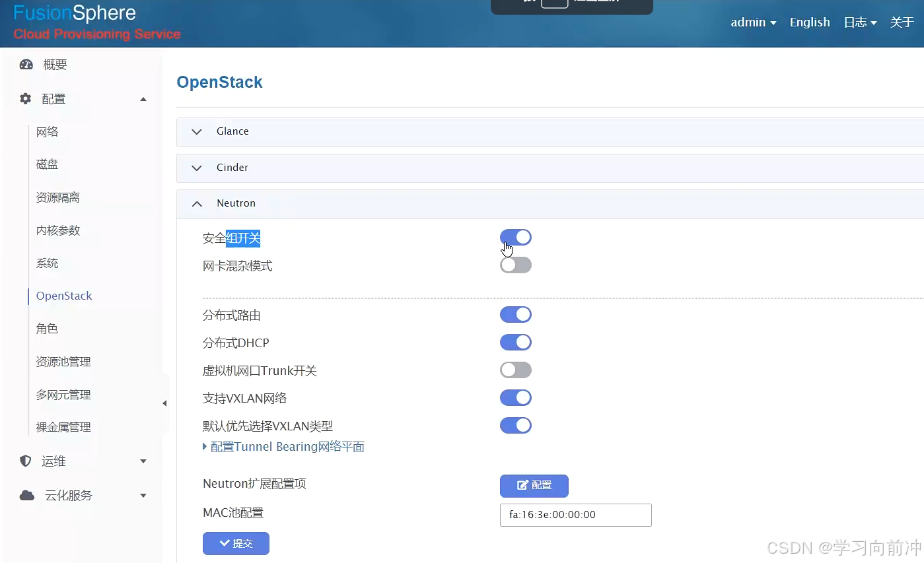
Task: Open the 关于 link
Action: click(x=902, y=22)
